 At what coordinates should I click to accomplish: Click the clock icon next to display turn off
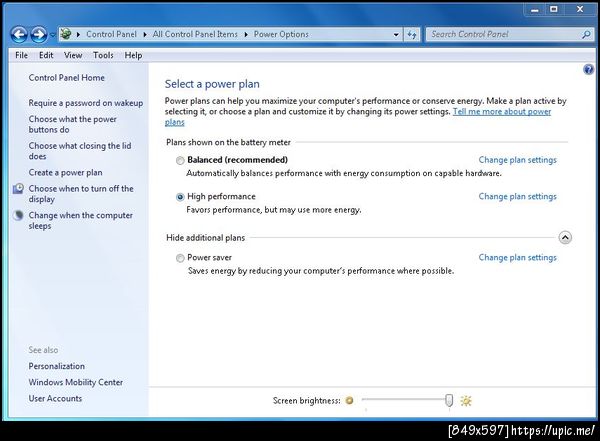pyautogui.click(x=18, y=188)
